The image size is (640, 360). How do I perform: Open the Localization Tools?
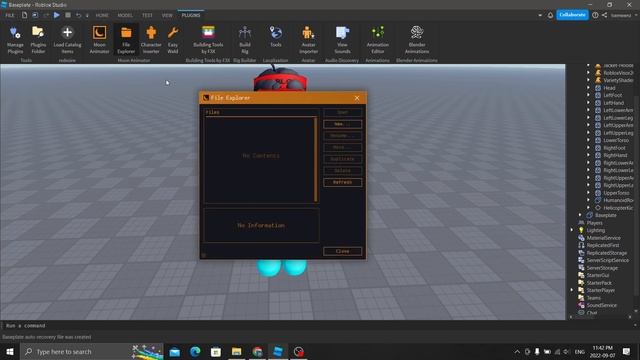point(276,37)
